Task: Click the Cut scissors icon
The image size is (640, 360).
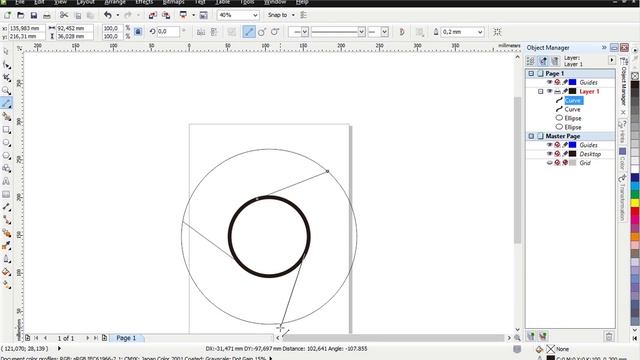Action: [64, 16]
